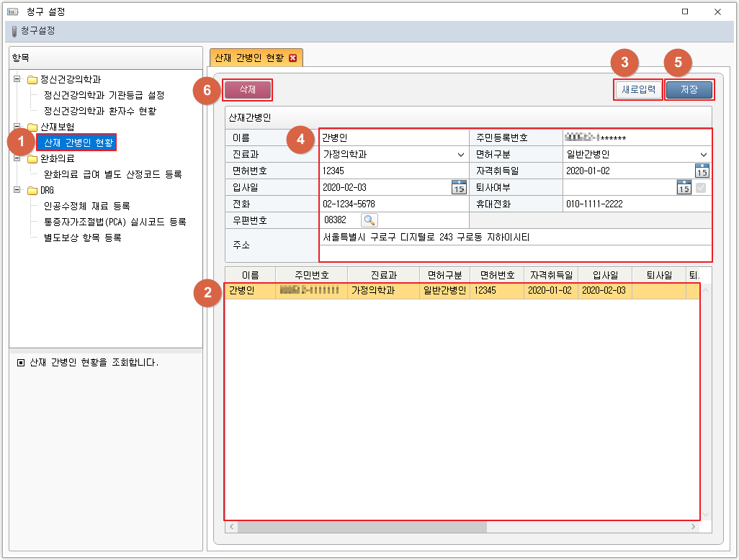
Task: Click the DRG folder icon
Action: [x=32, y=191]
